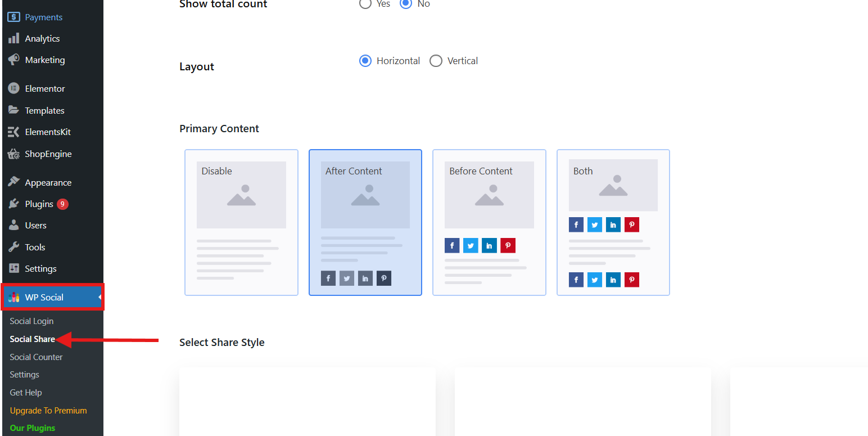Click the Tools wrench icon
868x436 pixels.
click(13, 247)
